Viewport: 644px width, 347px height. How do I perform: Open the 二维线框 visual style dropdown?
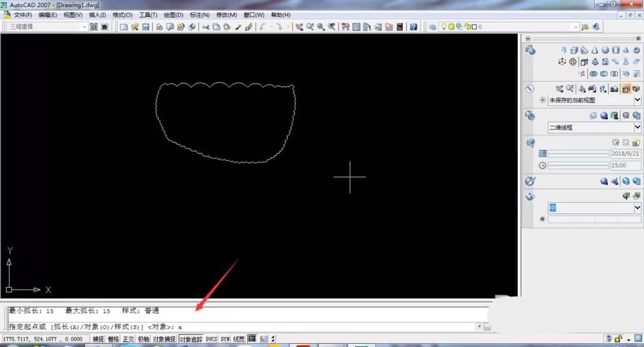tap(637, 127)
